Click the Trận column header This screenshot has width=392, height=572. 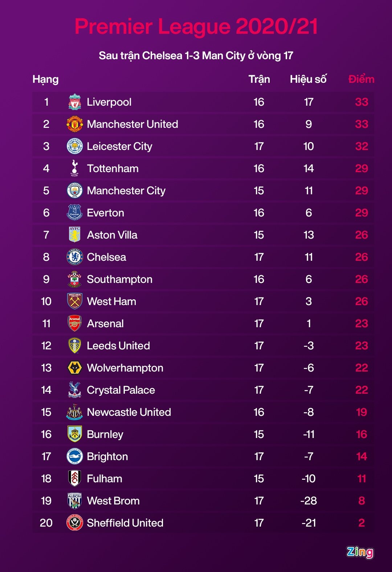[x=259, y=79]
